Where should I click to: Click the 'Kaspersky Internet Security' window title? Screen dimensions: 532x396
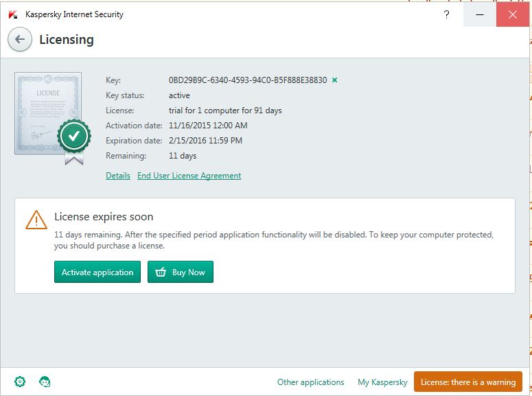pyautogui.click(x=74, y=14)
